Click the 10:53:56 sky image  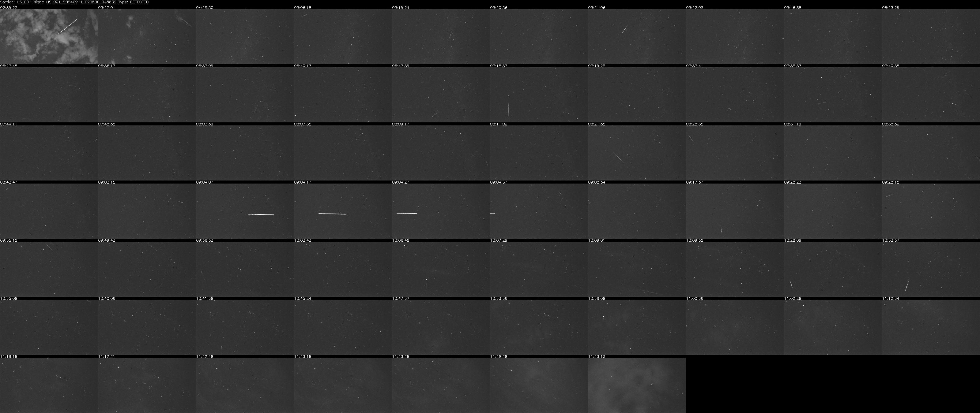[539, 327]
